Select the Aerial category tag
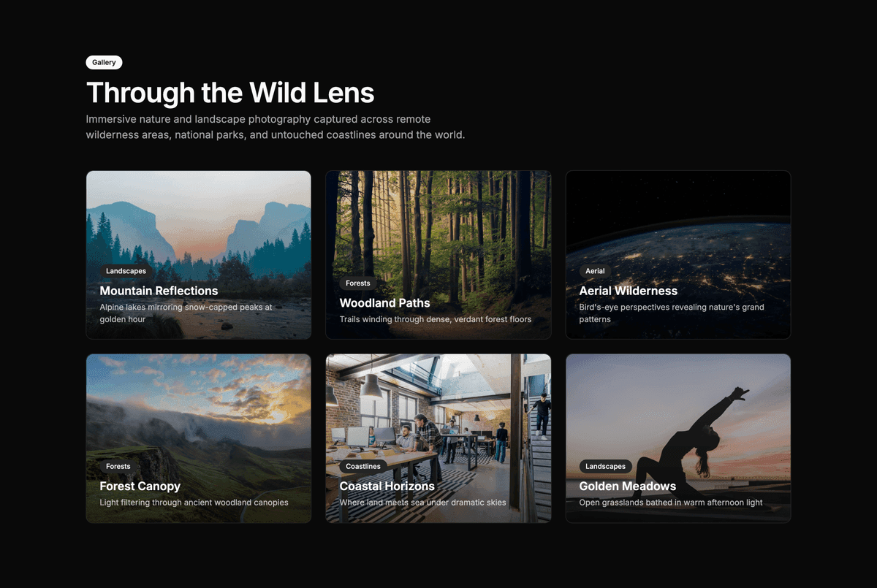Viewport: 877px width, 588px height. [x=595, y=271]
